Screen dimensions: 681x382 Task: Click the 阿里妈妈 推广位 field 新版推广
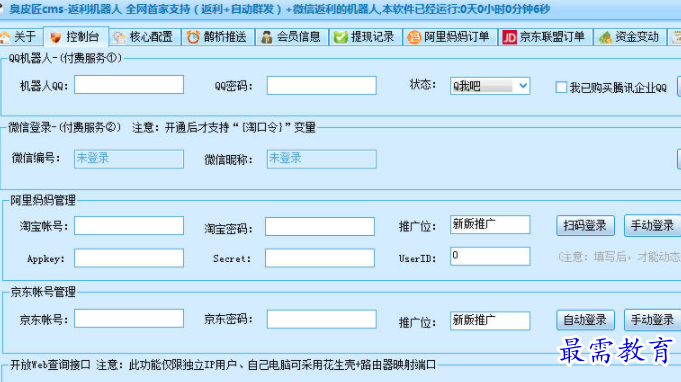point(490,224)
